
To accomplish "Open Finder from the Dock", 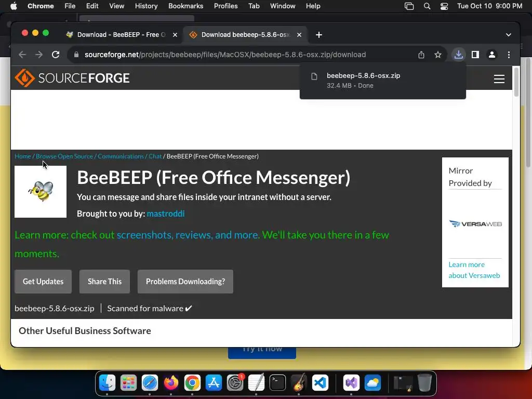I will coord(107,383).
